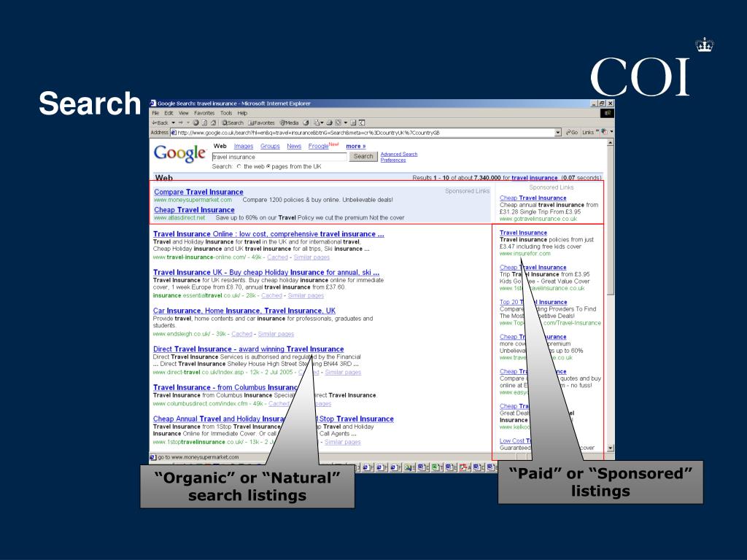Open the Edit menu
This screenshot has height=560, width=747.
coord(169,113)
